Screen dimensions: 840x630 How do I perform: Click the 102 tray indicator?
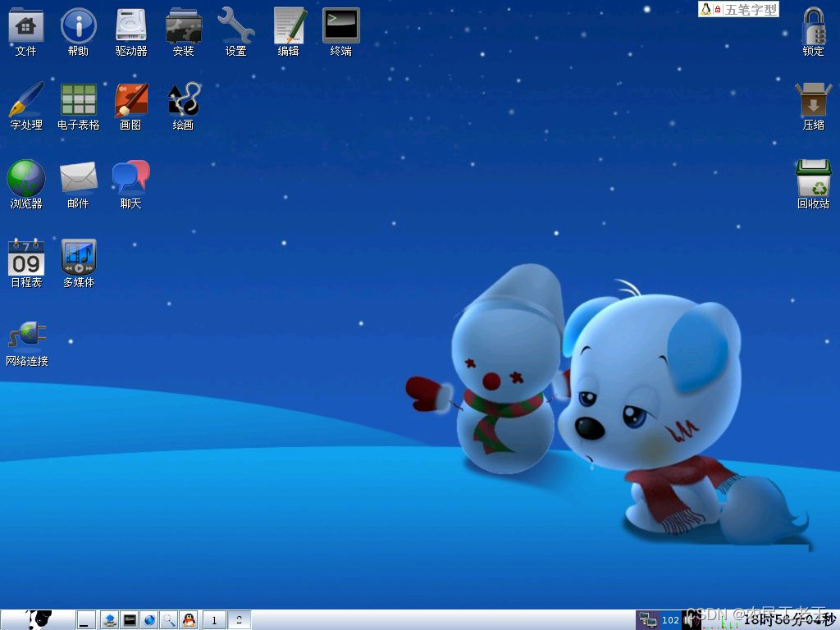(671, 620)
